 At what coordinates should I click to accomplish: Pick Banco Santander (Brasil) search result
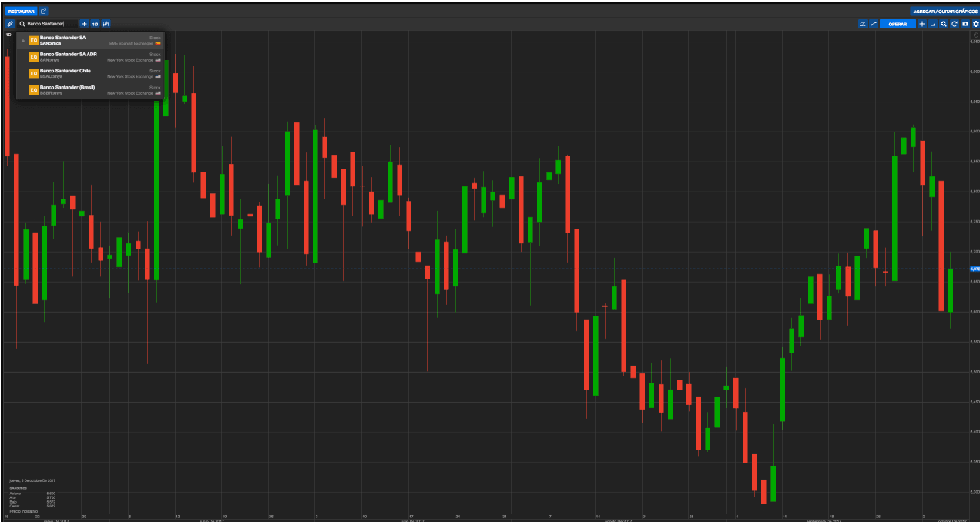pos(91,90)
